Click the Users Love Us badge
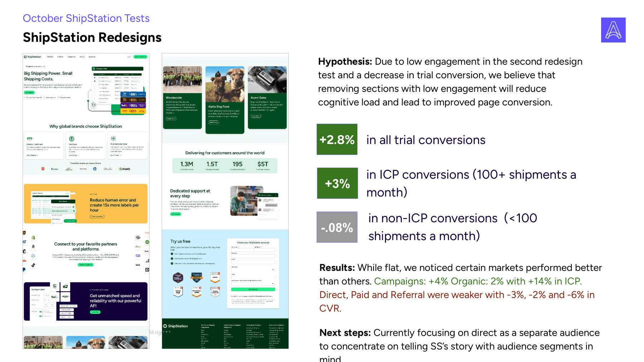644x362 pixels. coord(215,292)
